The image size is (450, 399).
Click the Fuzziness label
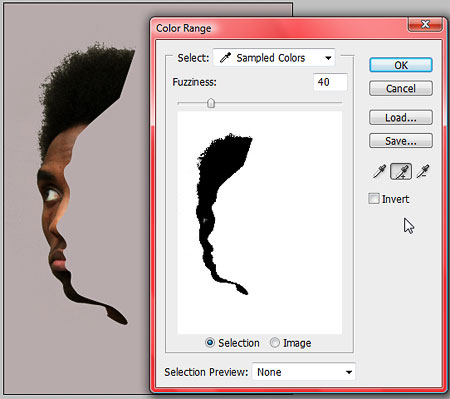(194, 82)
